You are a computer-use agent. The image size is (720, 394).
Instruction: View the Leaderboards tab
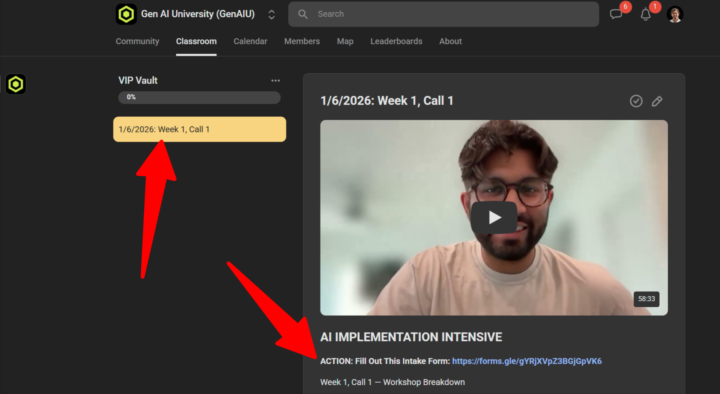(396, 41)
